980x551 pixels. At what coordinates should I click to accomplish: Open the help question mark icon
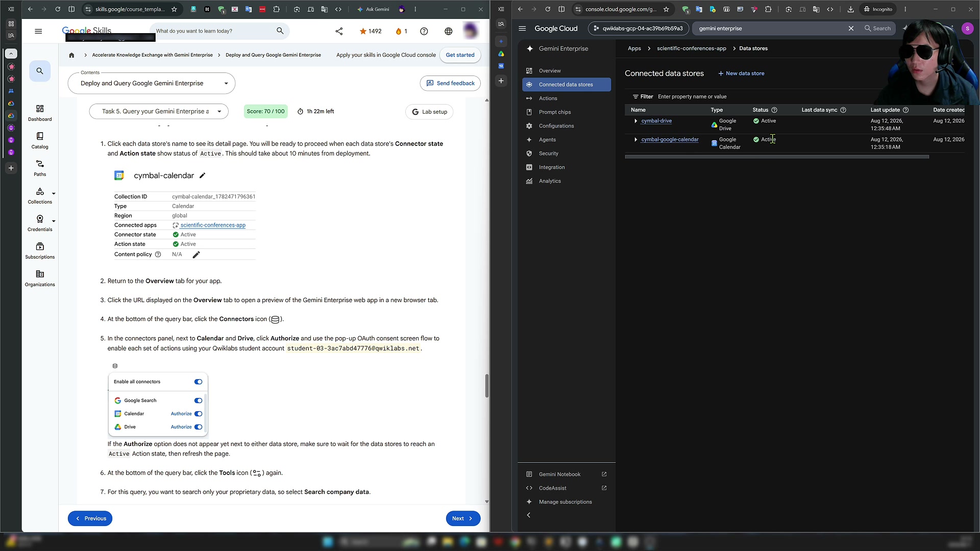pos(424,31)
